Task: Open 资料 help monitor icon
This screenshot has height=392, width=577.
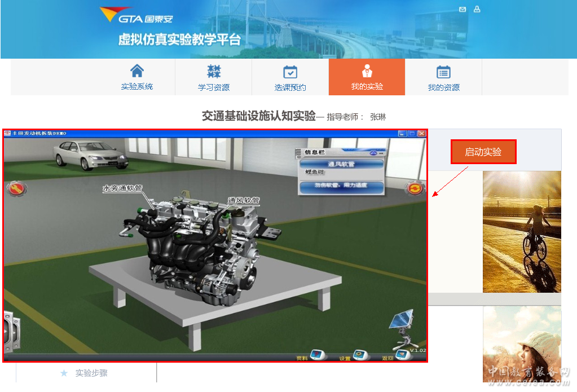Action: point(318,355)
